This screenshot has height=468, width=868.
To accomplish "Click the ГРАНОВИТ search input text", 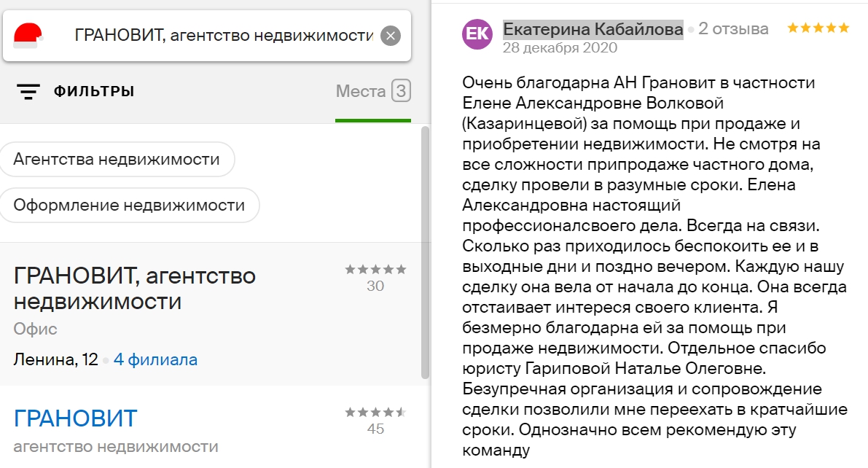I will tap(224, 36).
